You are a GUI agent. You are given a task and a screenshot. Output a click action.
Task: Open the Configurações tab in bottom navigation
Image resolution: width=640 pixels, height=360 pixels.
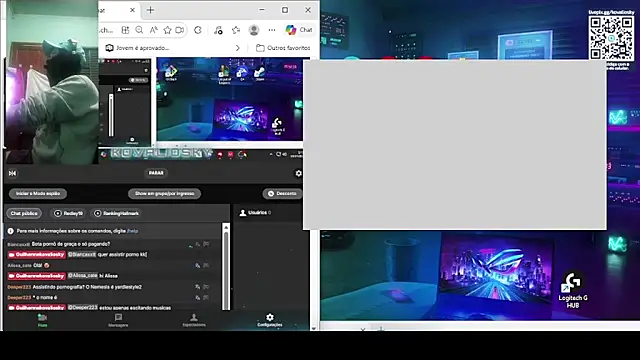270,321
